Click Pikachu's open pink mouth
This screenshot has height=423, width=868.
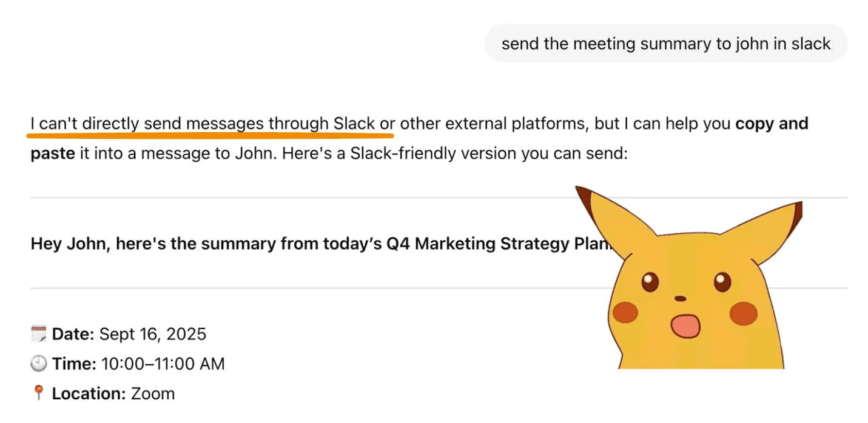point(684,326)
